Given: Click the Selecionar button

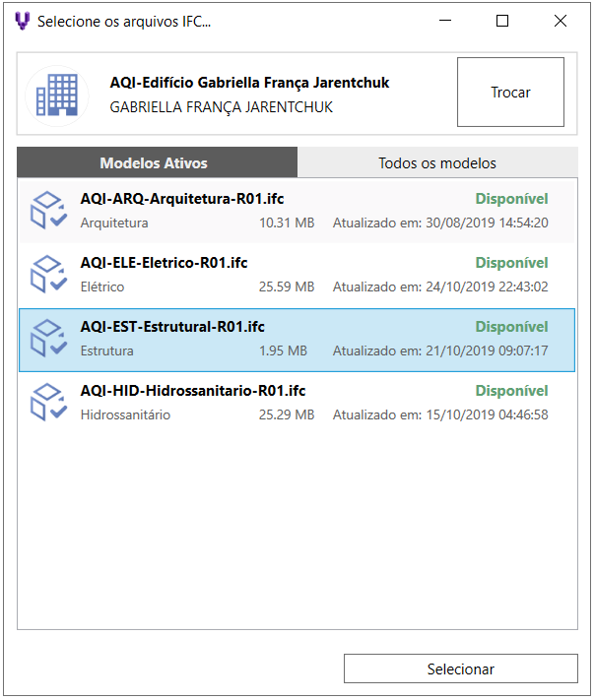Looking at the screenshot, I should pos(461,668).
